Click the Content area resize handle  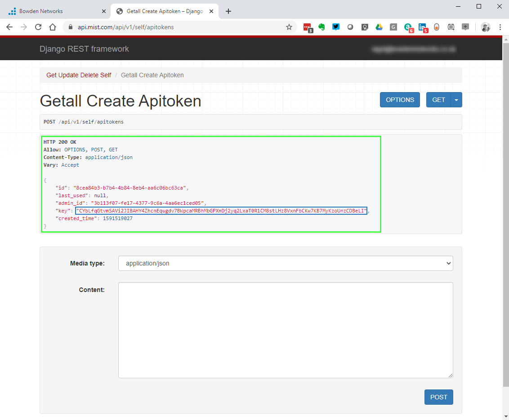click(x=451, y=376)
